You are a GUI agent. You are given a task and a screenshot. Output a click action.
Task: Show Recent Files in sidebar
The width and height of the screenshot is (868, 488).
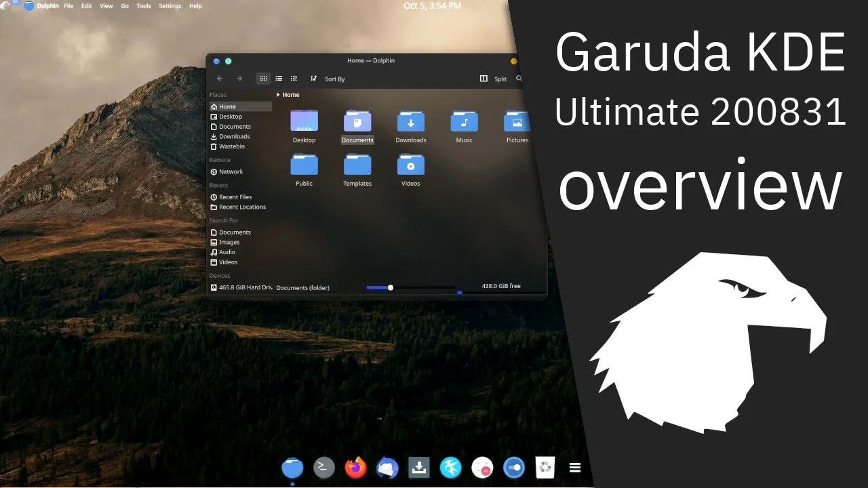coord(240,197)
